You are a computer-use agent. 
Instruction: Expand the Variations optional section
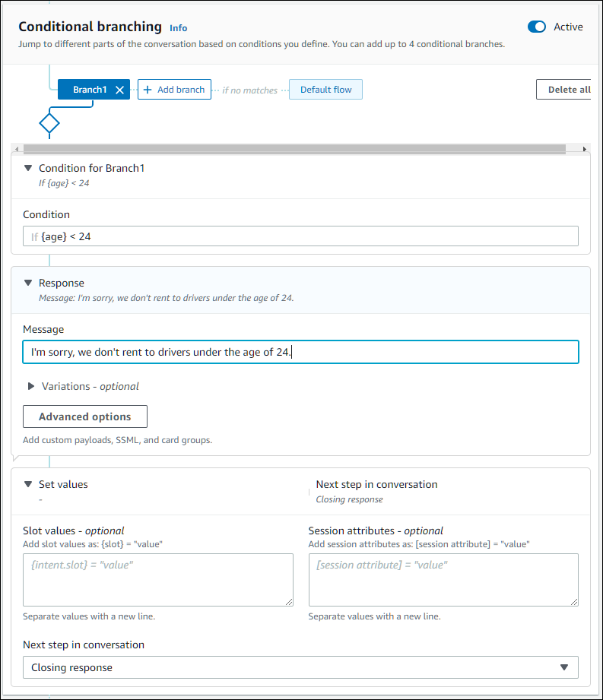tap(31, 386)
